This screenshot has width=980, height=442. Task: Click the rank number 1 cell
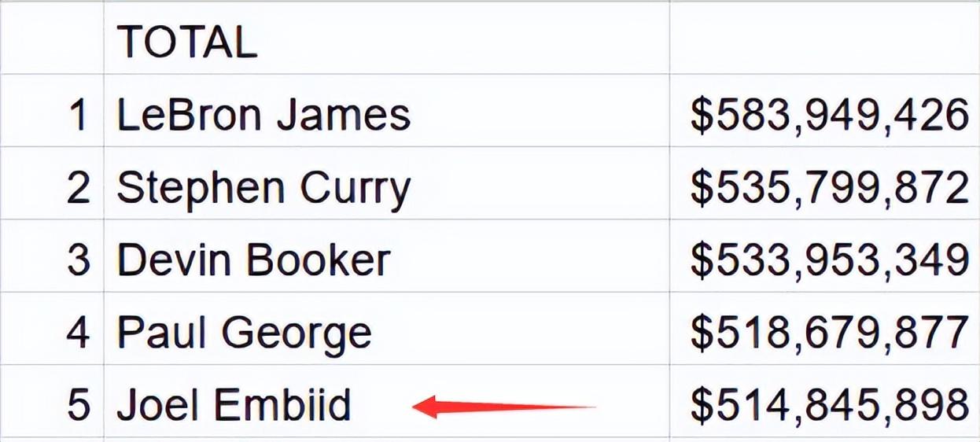79,114
